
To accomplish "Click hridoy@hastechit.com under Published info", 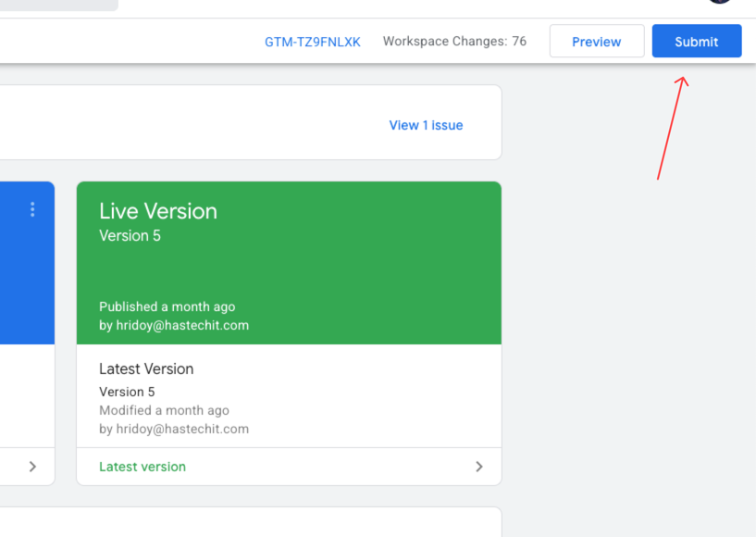I will (x=174, y=325).
